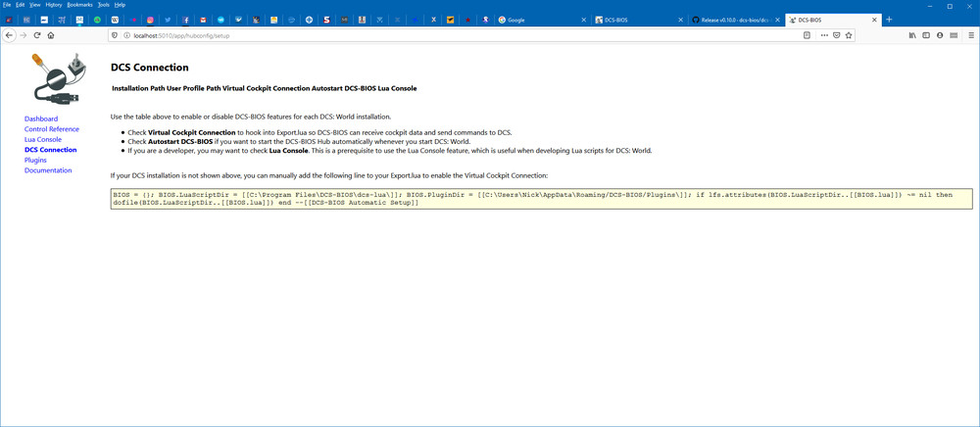Open the Documentation link
The width and height of the screenshot is (980, 427).
coord(48,170)
